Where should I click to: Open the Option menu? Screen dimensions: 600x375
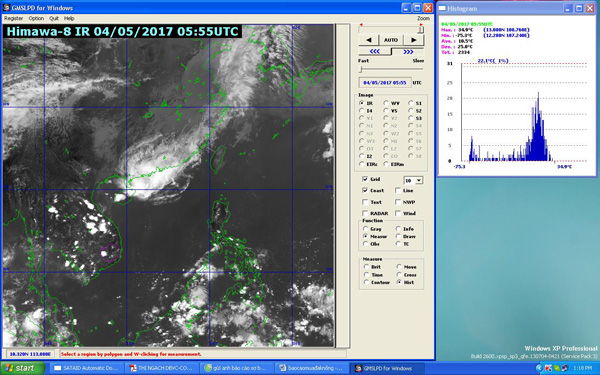(36, 18)
